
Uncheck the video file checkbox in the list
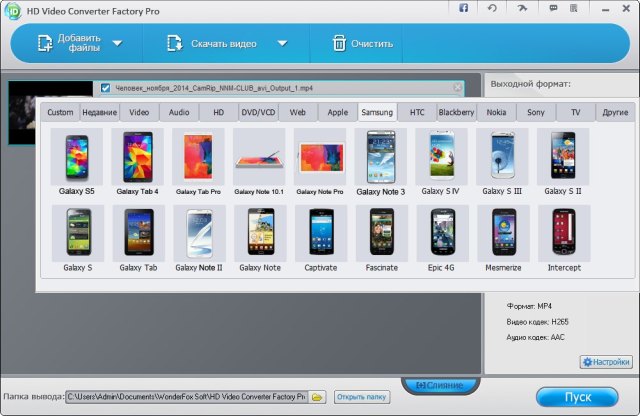(x=106, y=88)
